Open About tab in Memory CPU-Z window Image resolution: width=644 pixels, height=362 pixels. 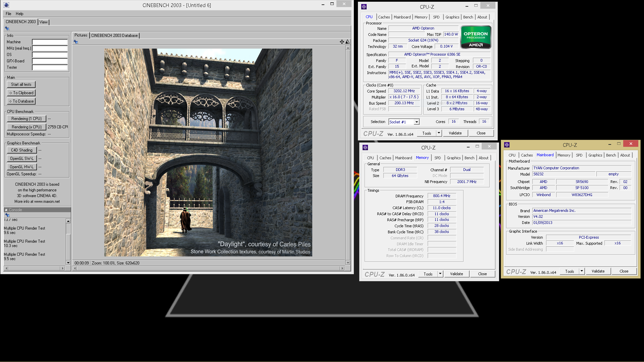pos(483,158)
